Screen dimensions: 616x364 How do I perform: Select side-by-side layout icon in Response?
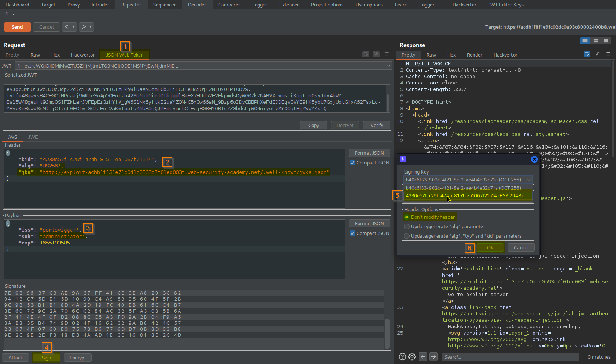(x=585, y=41)
